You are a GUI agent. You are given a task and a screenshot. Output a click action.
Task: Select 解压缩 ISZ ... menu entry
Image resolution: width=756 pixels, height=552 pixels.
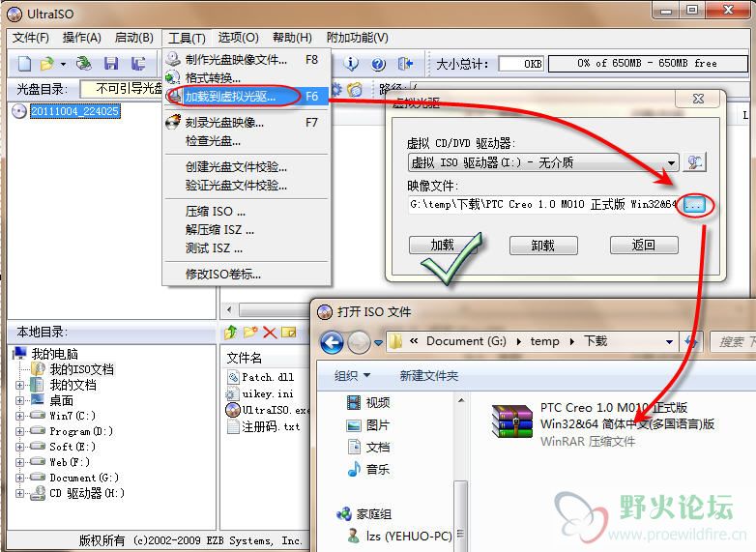(x=247, y=229)
